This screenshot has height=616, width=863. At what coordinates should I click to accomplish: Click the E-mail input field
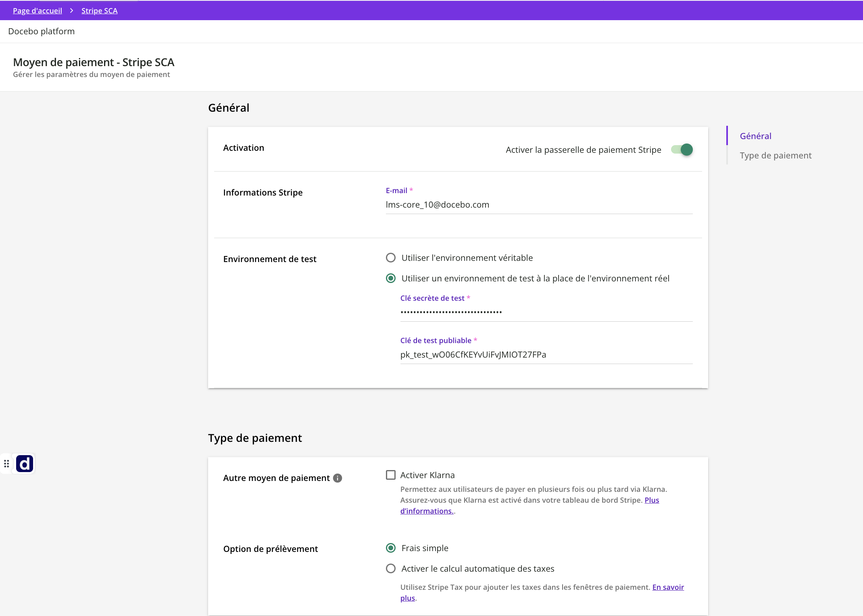pyautogui.click(x=539, y=205)
